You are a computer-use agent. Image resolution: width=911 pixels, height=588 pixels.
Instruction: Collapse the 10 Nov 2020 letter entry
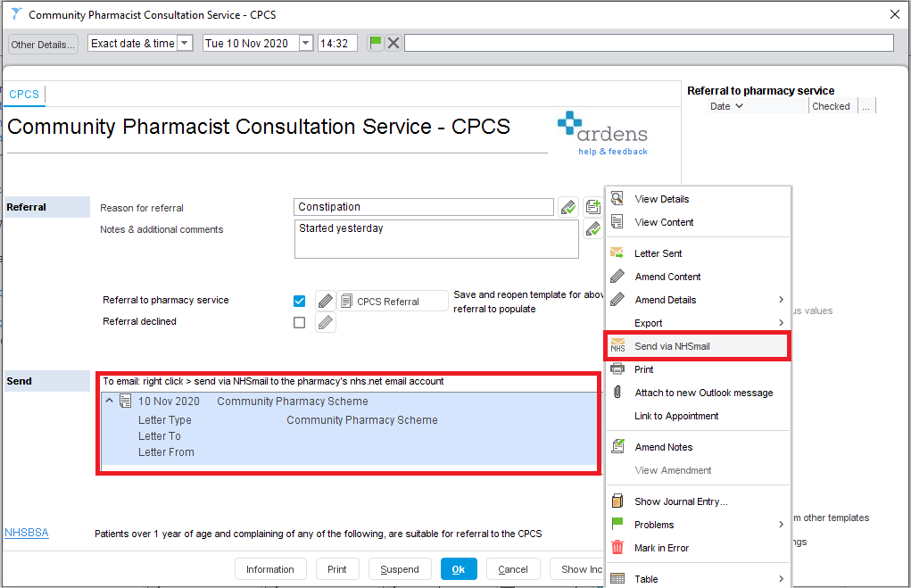click(109, 401)
